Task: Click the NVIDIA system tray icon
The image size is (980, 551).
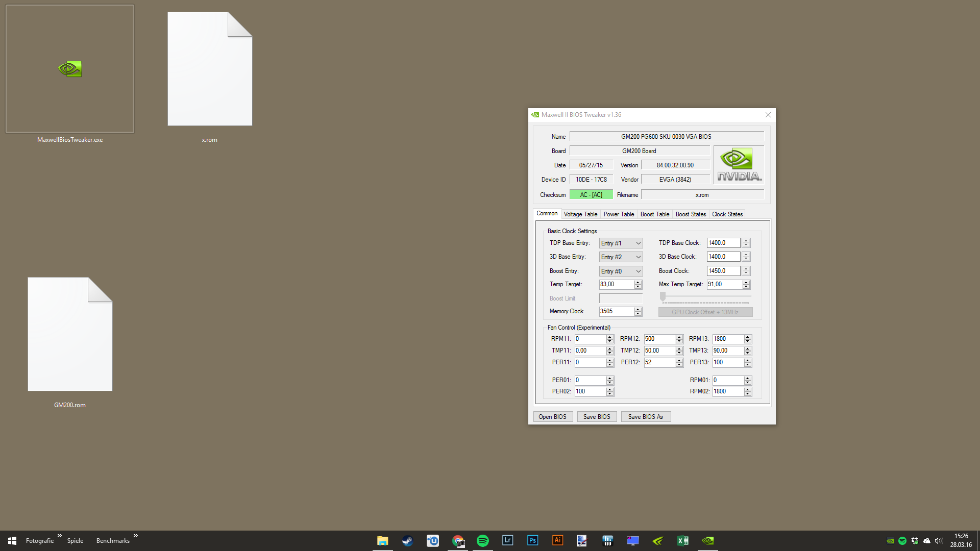Action: tap(890, 541)
